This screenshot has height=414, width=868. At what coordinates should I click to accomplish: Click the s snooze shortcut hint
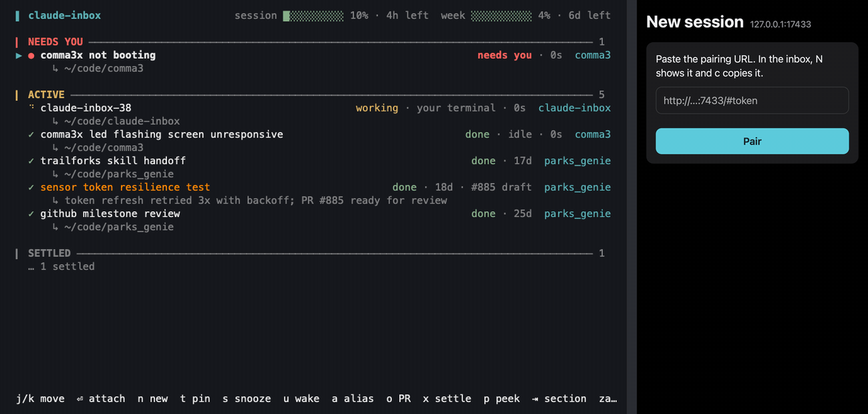pos(246,399)
